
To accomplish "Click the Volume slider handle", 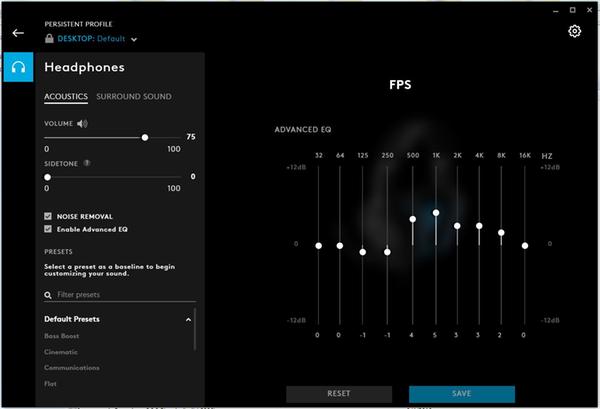I will coord(145,138).
